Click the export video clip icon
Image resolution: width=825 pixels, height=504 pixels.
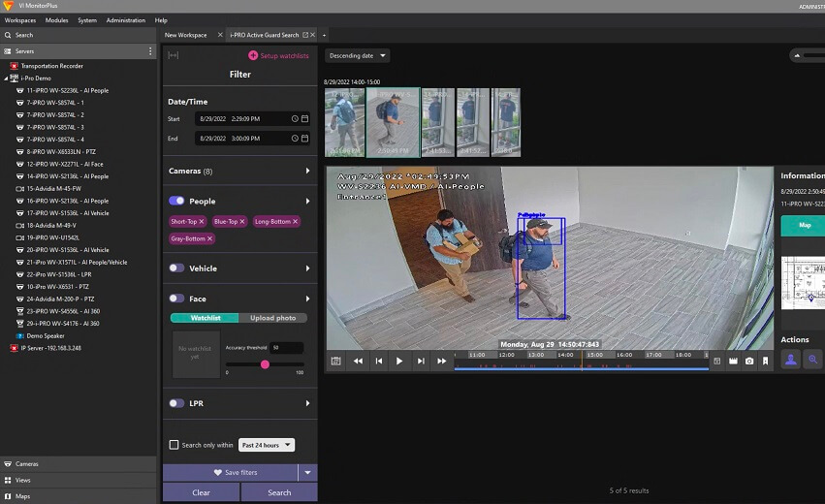pos(733,361)
